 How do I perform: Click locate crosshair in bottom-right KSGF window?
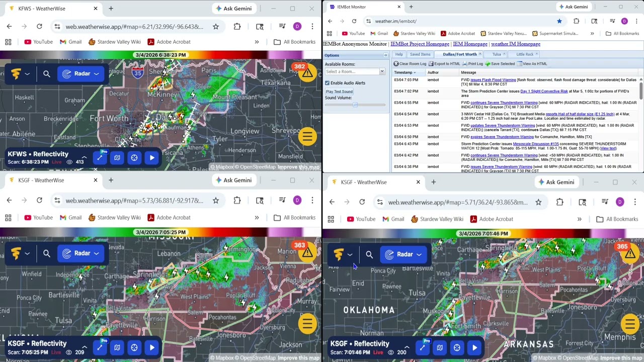(x=457, y=347)
